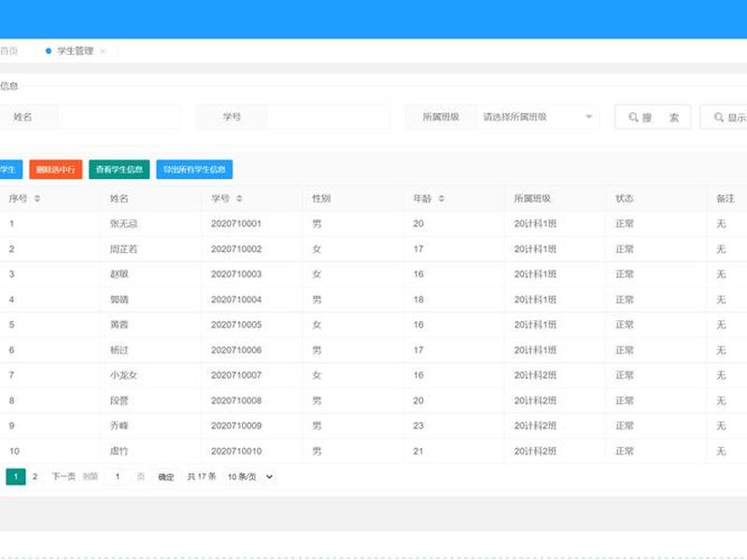Open the 所属班级 class dropdown
Image resolution: width=747 pixels, height=560 pixels.
[x=538, y=118]
